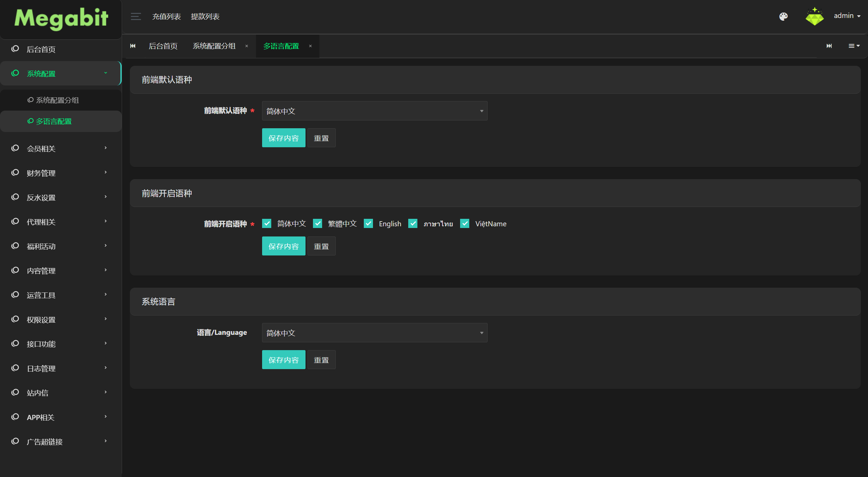Viewport: 868px width, 477px height.
Task: Close the 系统配置分组 tab
Action: coord(246,46)
